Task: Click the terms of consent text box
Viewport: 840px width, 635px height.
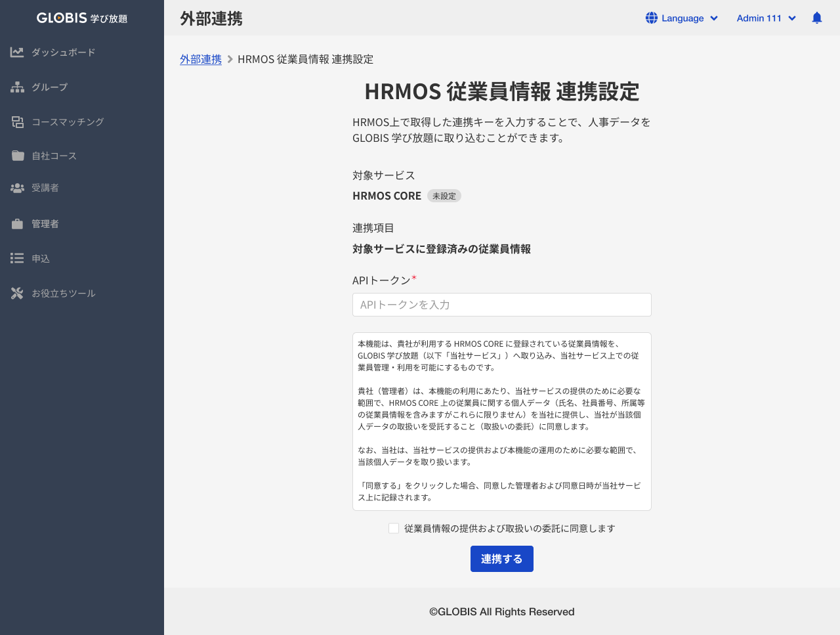Action: (x=501, y=421)
